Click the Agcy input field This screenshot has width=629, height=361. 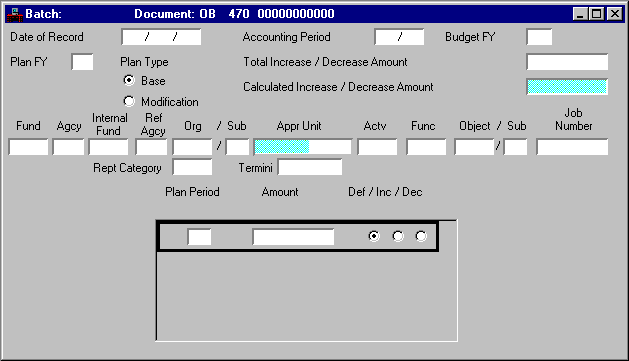coord(68,147)
